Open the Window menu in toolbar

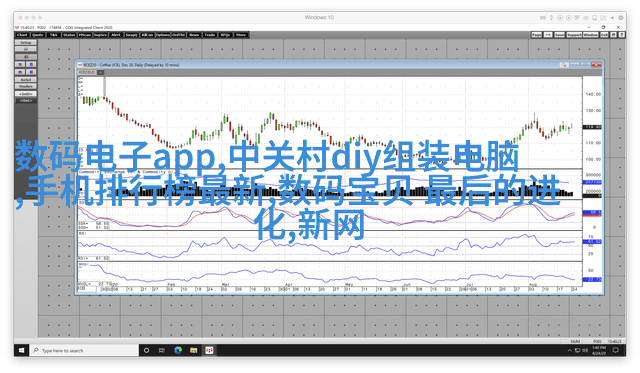pos(590,35)
